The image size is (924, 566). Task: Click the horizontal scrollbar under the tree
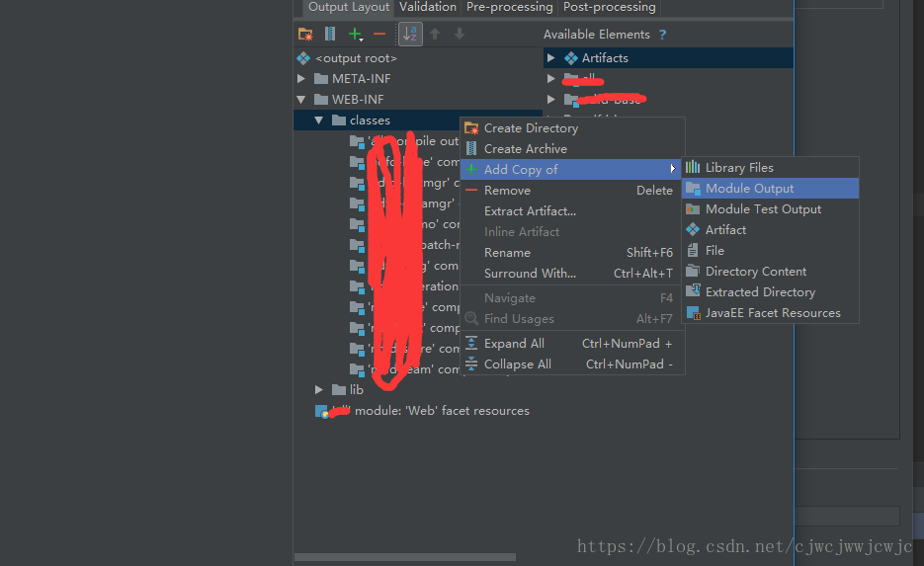[405, 557]
